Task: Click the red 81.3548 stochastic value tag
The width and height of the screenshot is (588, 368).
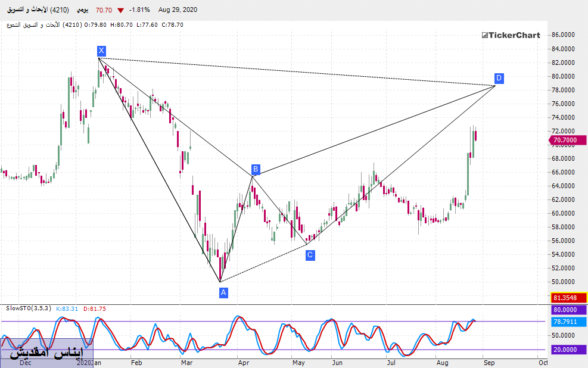Action: click(x=566, y=298)
